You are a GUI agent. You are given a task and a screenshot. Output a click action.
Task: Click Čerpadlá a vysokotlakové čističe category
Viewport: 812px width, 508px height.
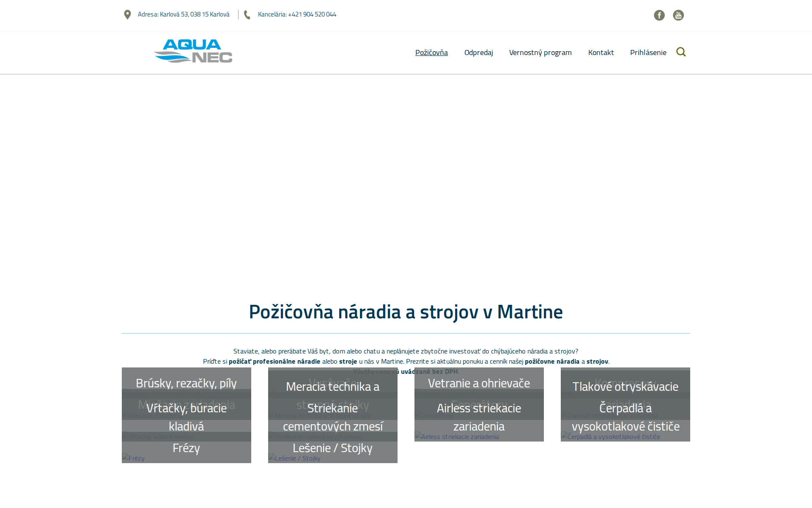[x=625, y=417]
